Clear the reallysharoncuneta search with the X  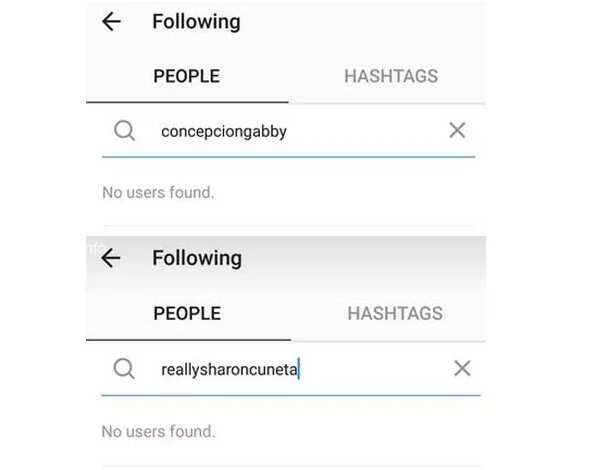click(x=462, y=368)
